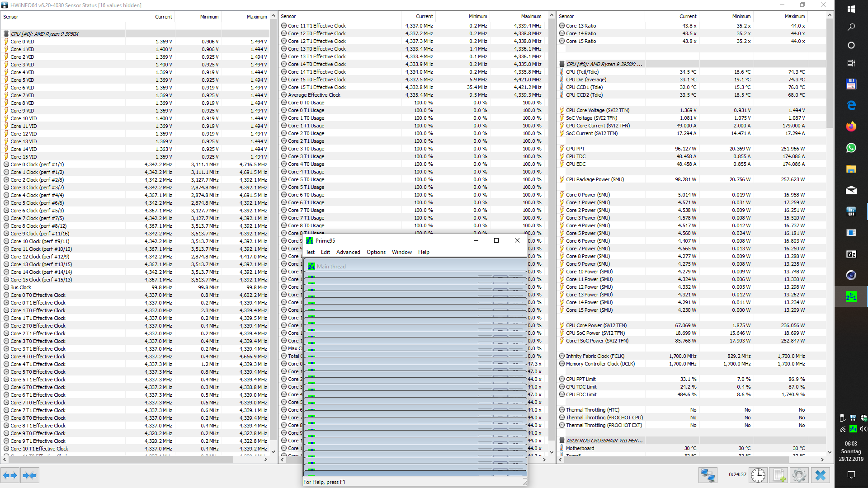
Task: Open WhatsApp from the taskbar
Action: coord(851,148)
